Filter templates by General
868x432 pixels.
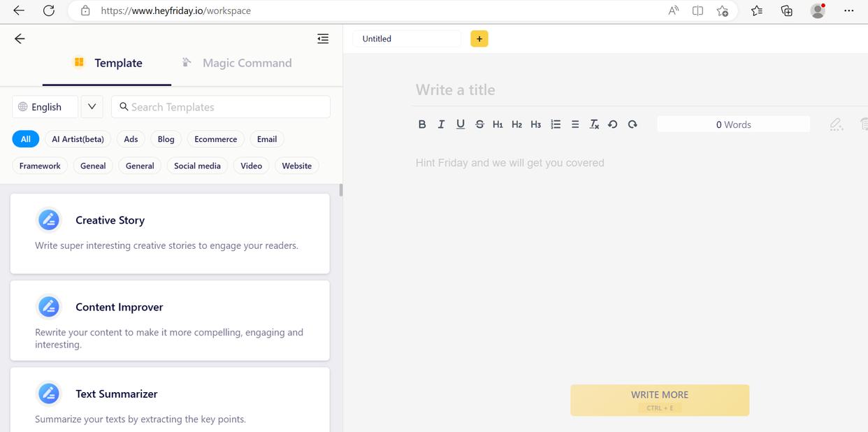[140, 166]
